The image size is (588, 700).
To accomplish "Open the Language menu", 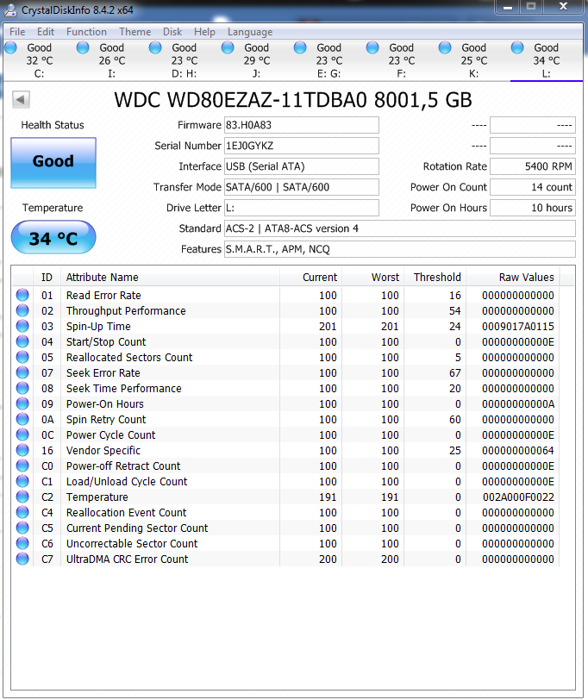I will coord(250,32).
